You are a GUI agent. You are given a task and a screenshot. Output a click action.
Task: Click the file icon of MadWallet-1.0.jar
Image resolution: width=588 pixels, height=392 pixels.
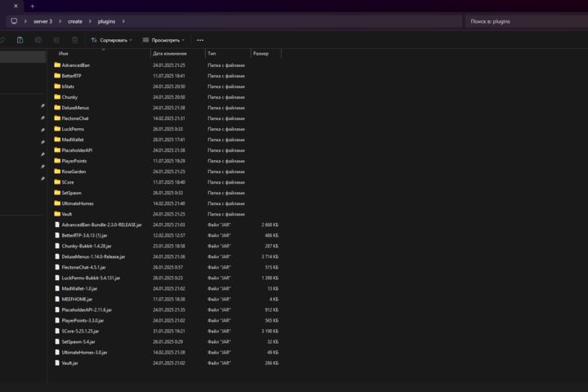pyautogui.click(x=57, y=288)
